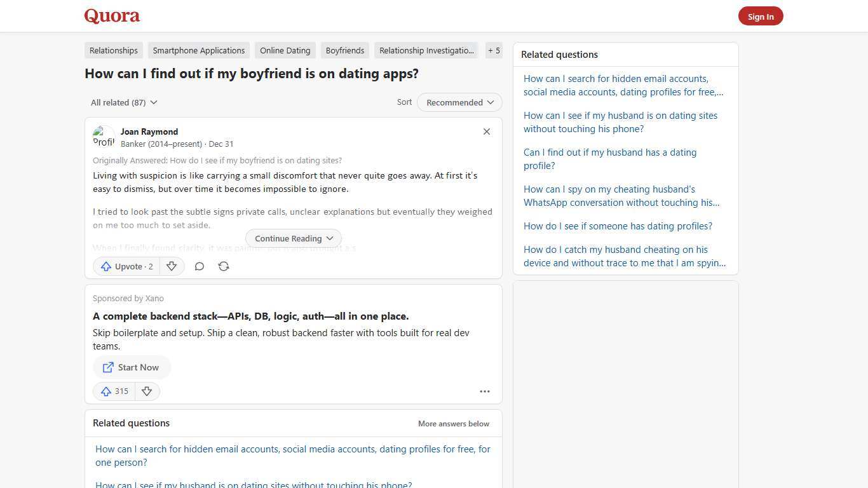Click the external link icon on Start Now
868x488 pixels.
pyautogui.click(x=109, y=367)
